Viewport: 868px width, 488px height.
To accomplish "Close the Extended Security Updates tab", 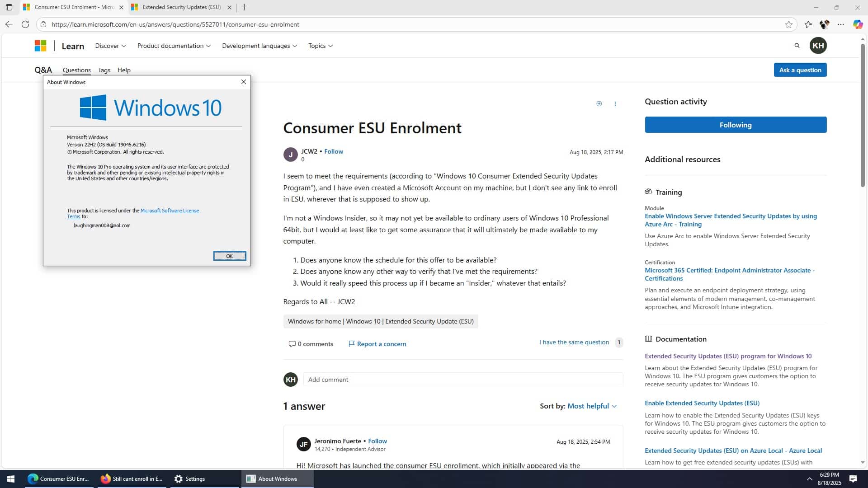I will point(229,7).
